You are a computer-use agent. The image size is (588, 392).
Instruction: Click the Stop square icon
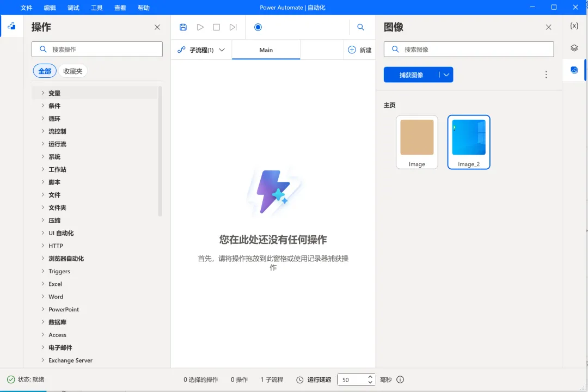click(216, 27)
